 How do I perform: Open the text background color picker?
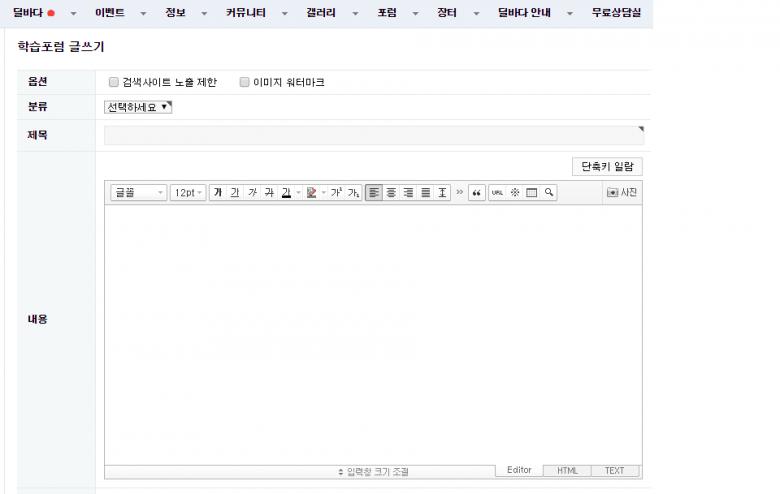(x=312, y=193)
